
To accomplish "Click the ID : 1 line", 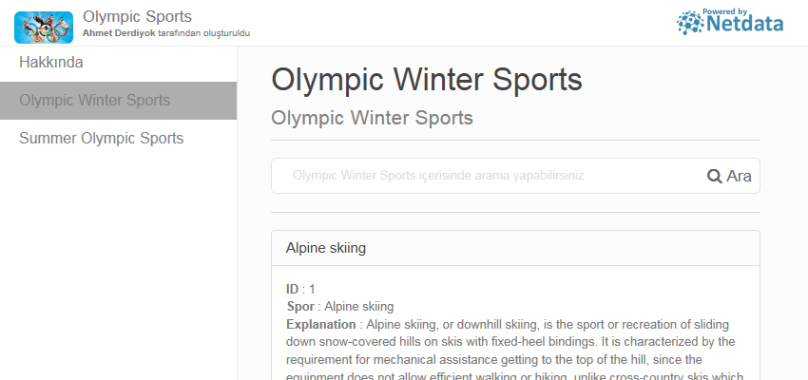I will [x=300, y=289].
